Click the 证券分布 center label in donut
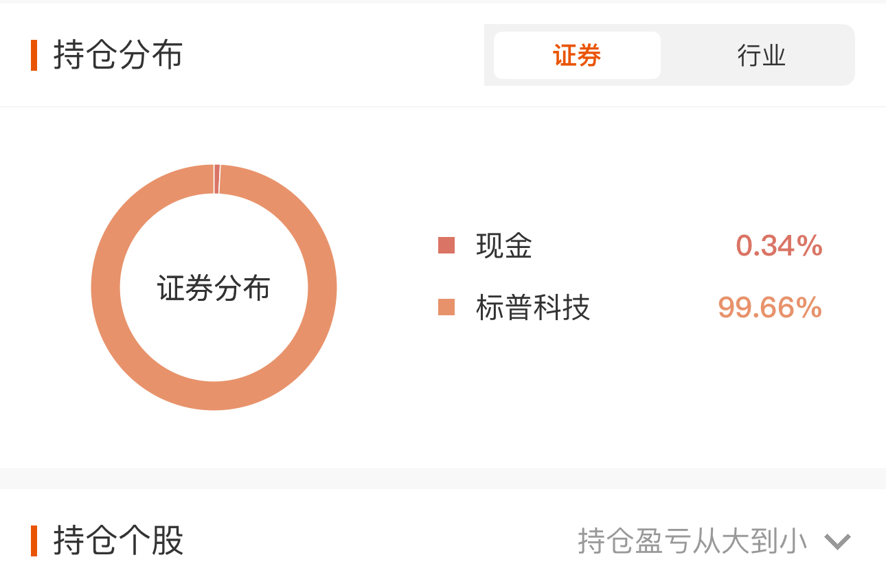 pos(214,288)
